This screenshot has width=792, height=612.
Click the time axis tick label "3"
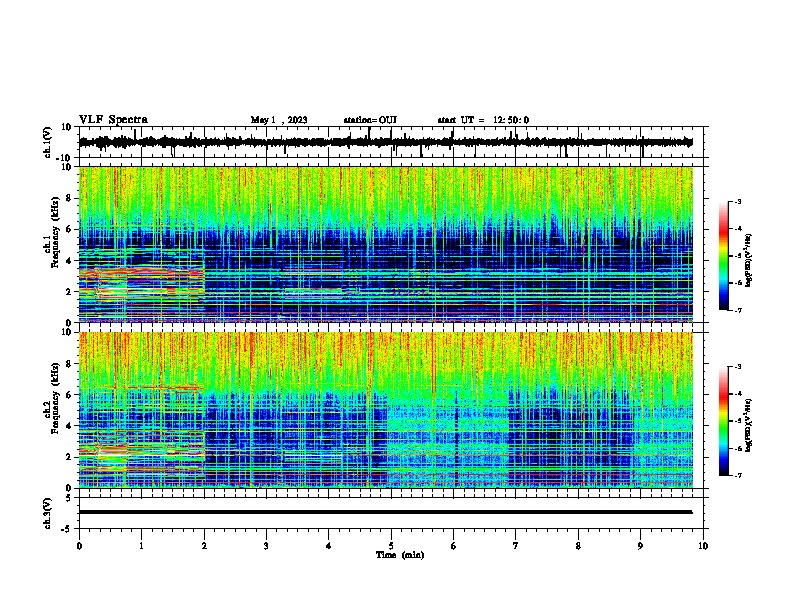click(x=266, y=546)
